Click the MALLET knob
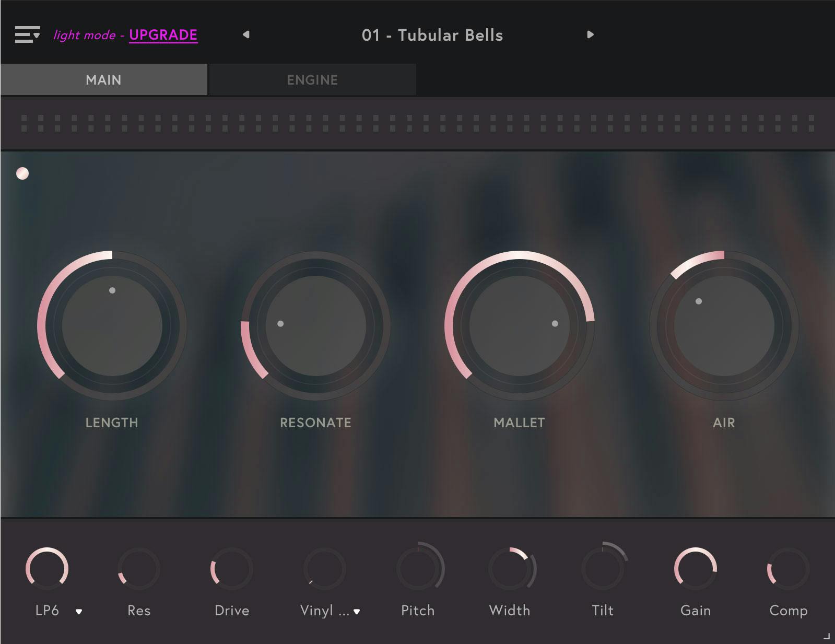This screenshot has height=644, width=835. [x=519, y=326]
